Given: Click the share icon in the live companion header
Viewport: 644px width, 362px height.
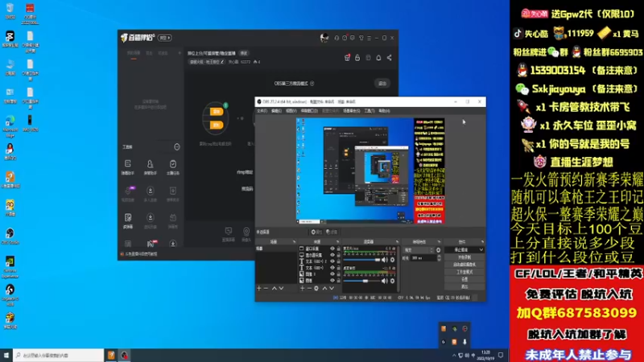Looking at the screenshot, I should (389, 58).
